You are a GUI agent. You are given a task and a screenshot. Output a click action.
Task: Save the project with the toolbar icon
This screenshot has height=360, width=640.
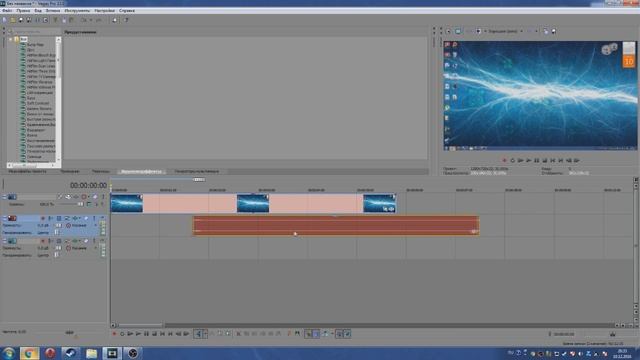[21, 20]
